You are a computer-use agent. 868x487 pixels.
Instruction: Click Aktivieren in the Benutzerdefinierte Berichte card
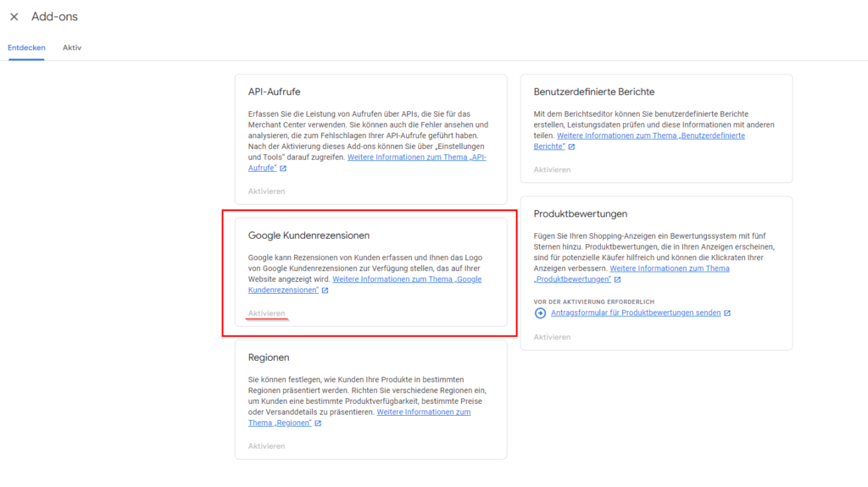coord(552,169)
